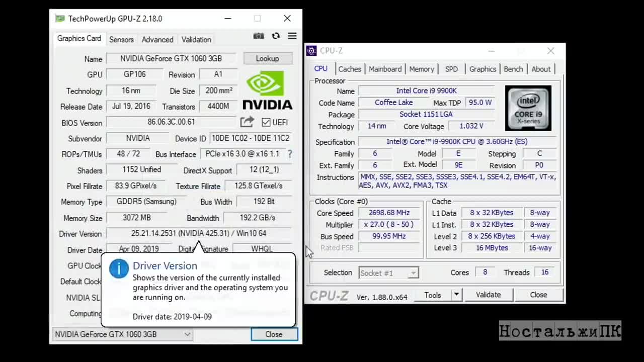Click the Intel Core i9 badge

(528, 108)
